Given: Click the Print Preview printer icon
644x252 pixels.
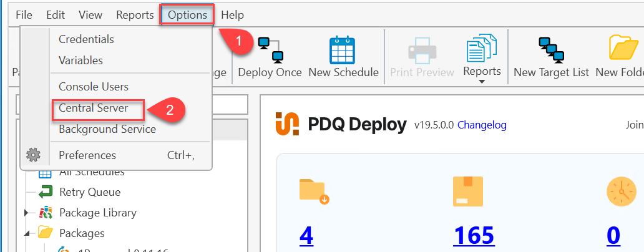Looking at the screenshot, I should pyautogui.click(x=422, y=50).
